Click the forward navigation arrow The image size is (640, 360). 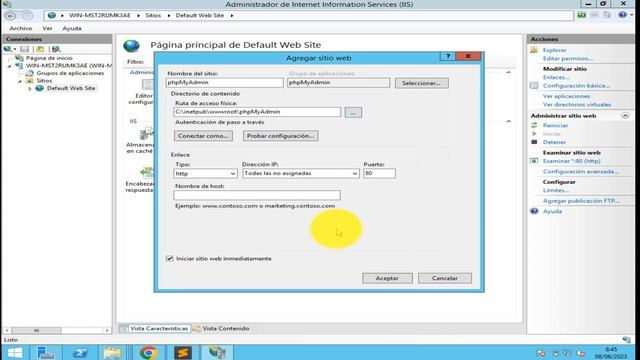[x=27, y=16]
